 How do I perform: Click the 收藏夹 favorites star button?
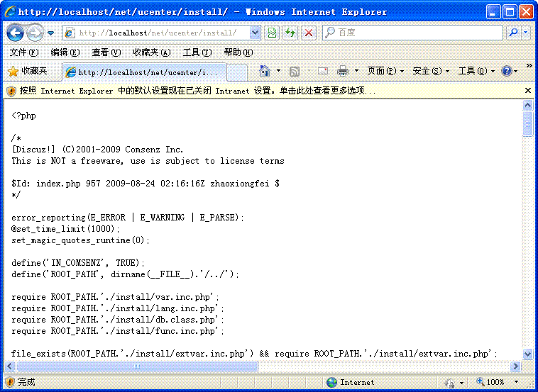(x=28, y=72)
